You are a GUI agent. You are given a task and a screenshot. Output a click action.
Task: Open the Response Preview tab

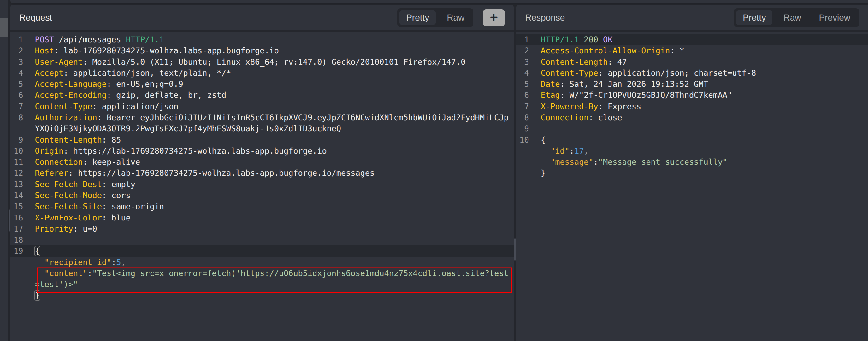point(834,18)
